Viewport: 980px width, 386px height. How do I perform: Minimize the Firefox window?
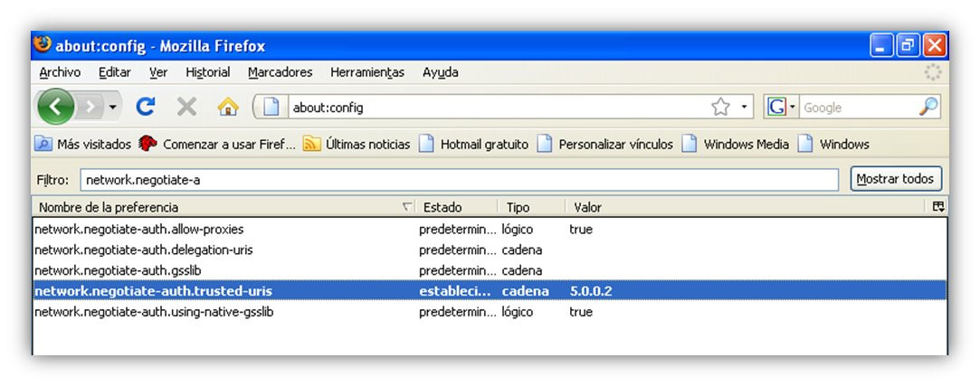(x=881, y=46)
